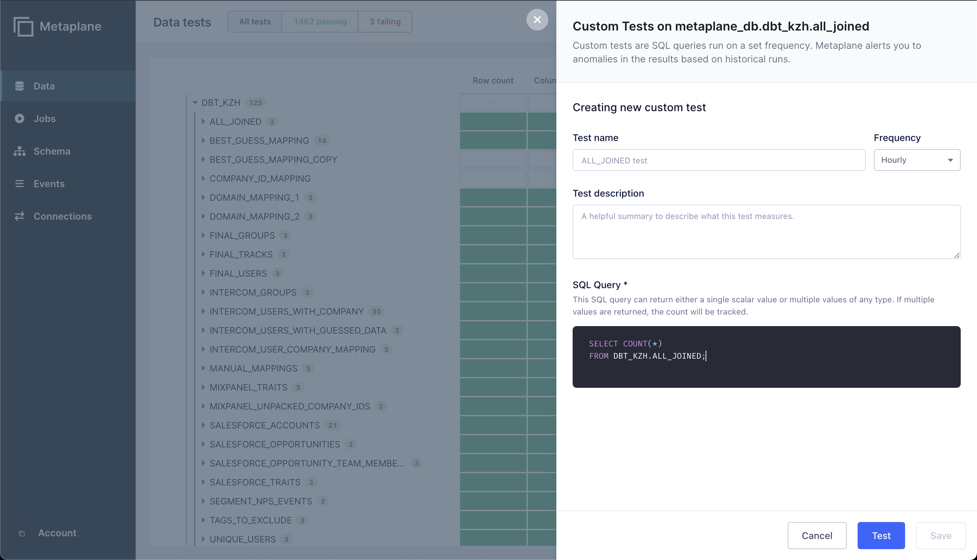This screenshot has width=977, height=560.
Task: Show the 1462 passing tests tab
Action: 320,22
